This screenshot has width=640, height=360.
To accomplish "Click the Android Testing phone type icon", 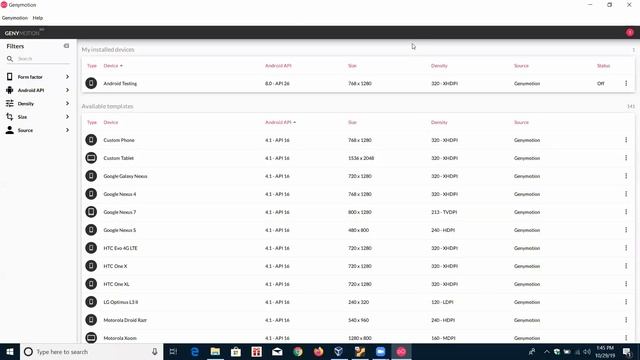I will (x=91, y=83).
